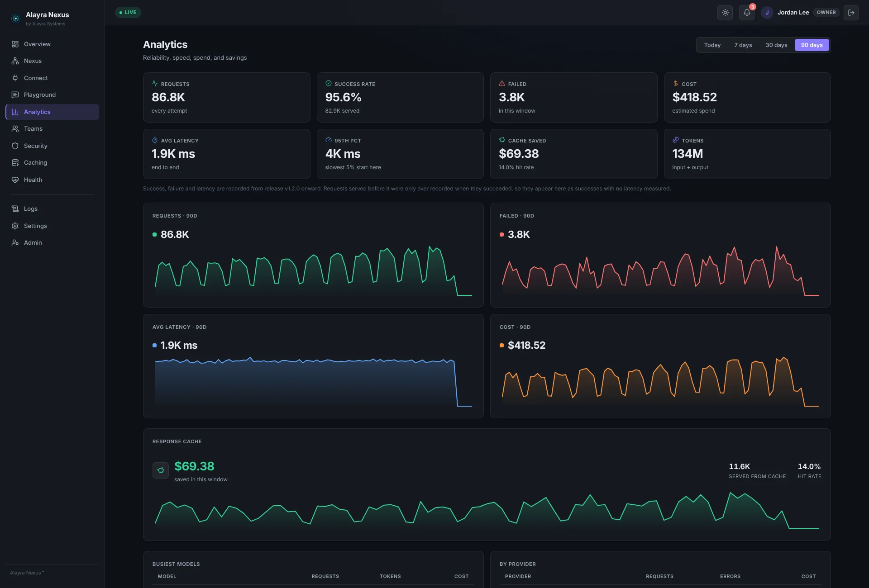This screenshot has height=588, width=869.
Task: Click the Failed 3.8K stat card
Action: pos(574,98)
